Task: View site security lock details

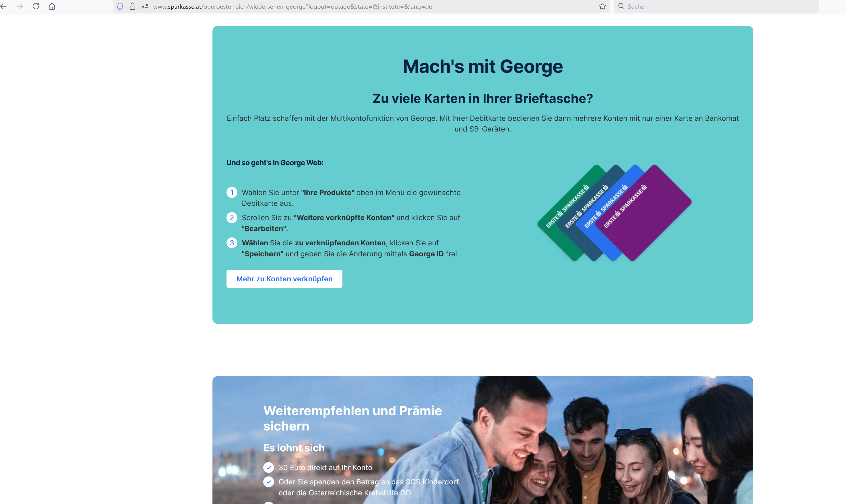Action: (133, 6)
